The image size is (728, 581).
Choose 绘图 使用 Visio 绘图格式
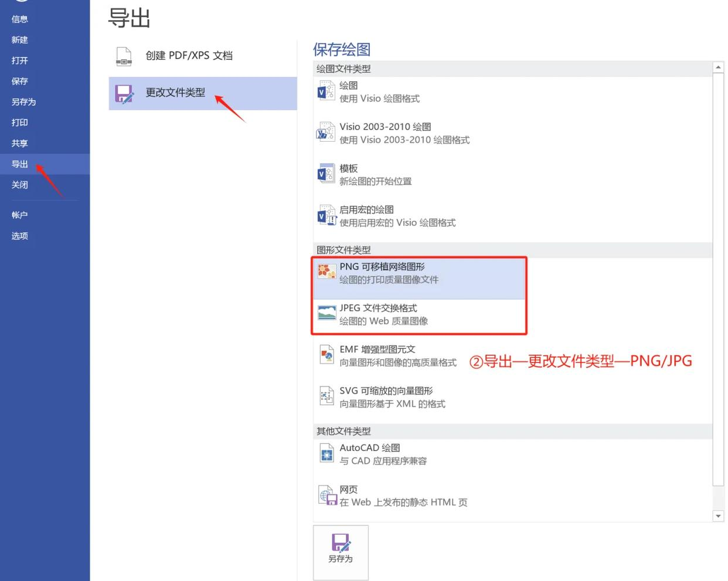point(513,92)
